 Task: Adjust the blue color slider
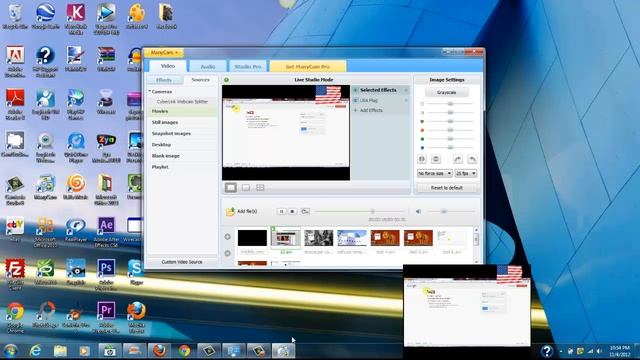450,147
